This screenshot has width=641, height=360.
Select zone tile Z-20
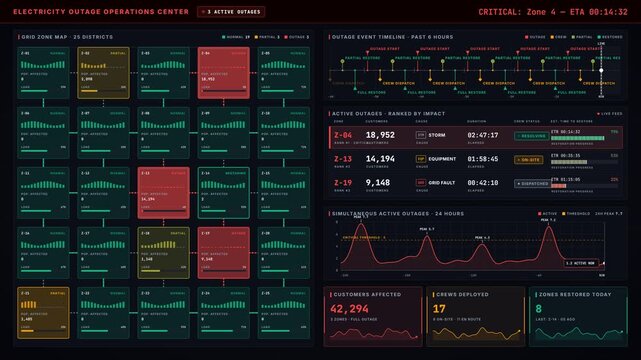(x=284, y=253)
